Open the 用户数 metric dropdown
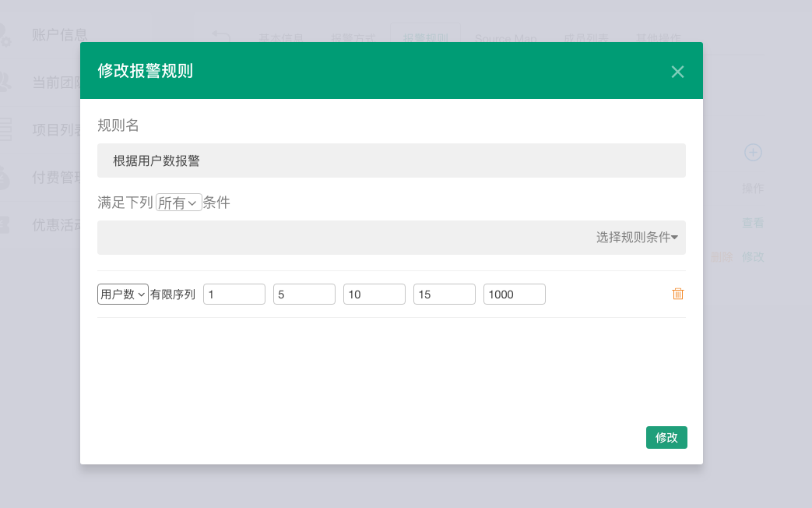The height and width of the screenshot is (508, 812). [123, 295]
